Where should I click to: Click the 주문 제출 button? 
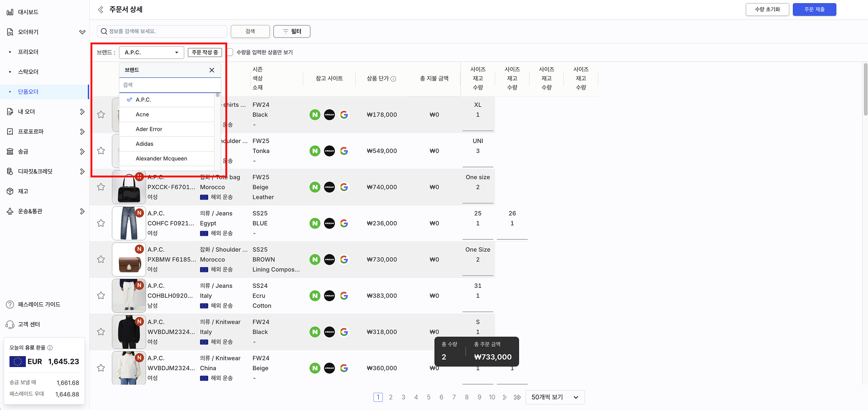point(814,10)
